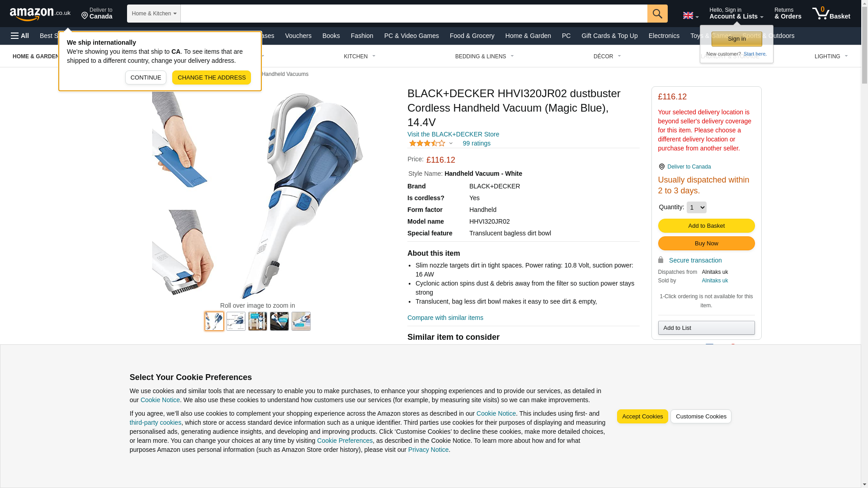Click the Add to Basket button

(x=706, y=226)
